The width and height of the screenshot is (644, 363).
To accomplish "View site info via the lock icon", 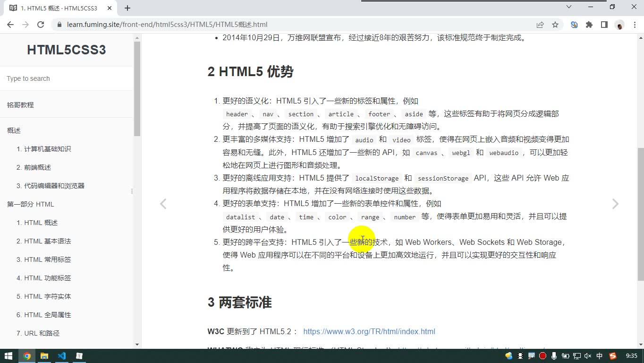I will click(59, 25).
